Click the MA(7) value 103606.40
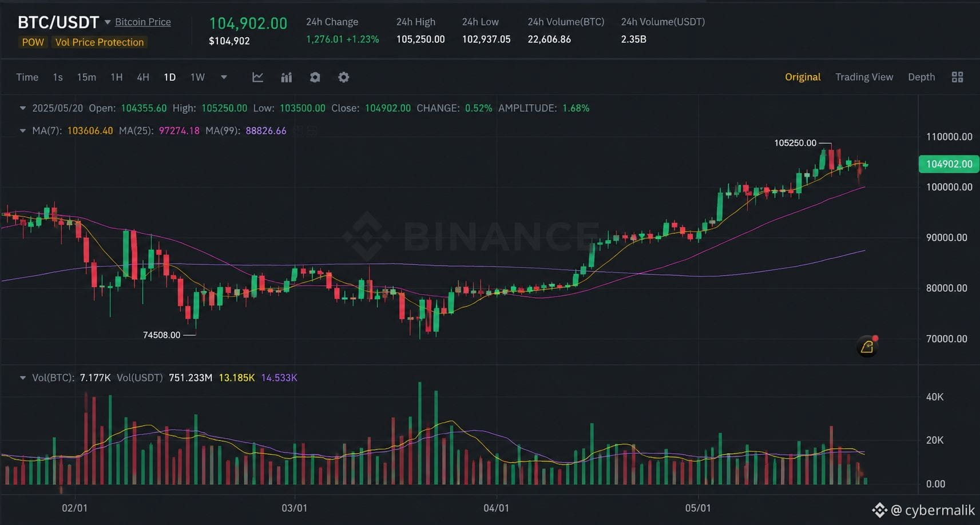Screen dimensions: 980x525 [90, 131]
